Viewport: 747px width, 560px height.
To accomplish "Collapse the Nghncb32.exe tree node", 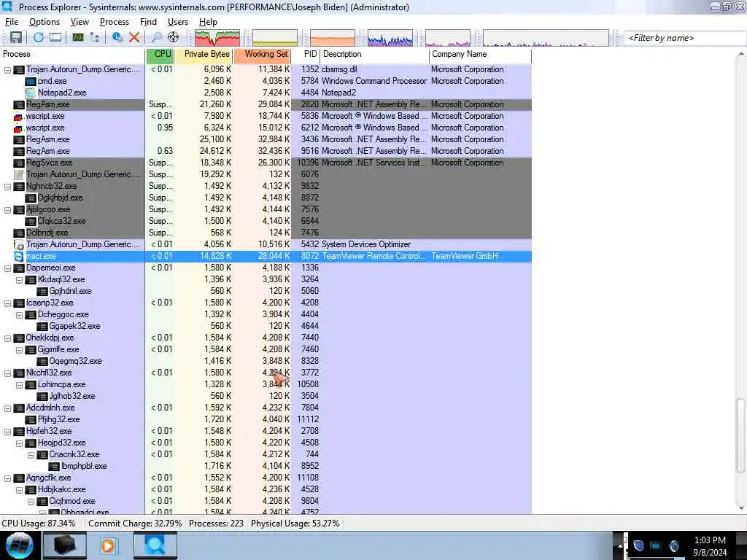I will [x=7, y=187].
